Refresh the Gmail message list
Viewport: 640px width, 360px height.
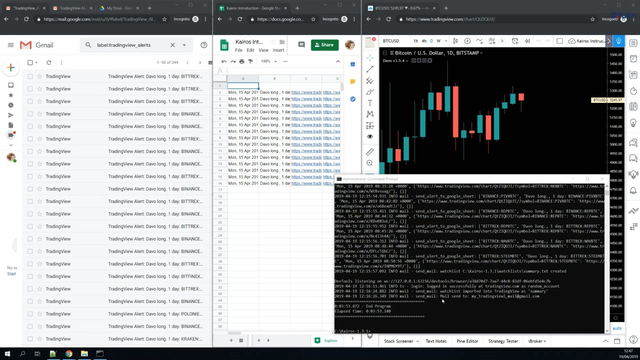[x=49, y=62]
